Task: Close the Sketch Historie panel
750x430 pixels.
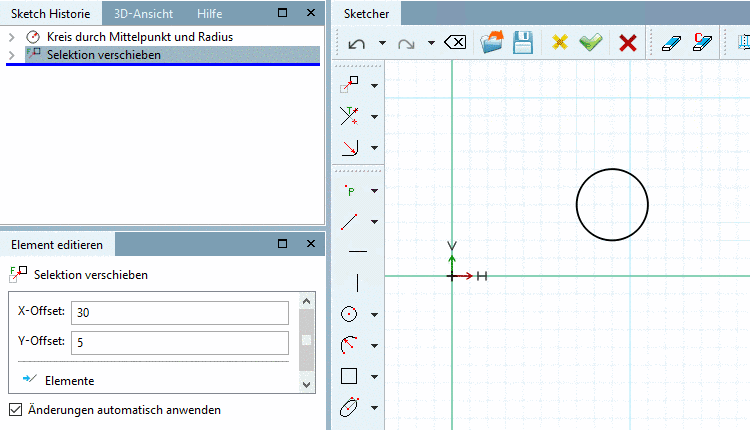Action: click(x=311, y=13)
